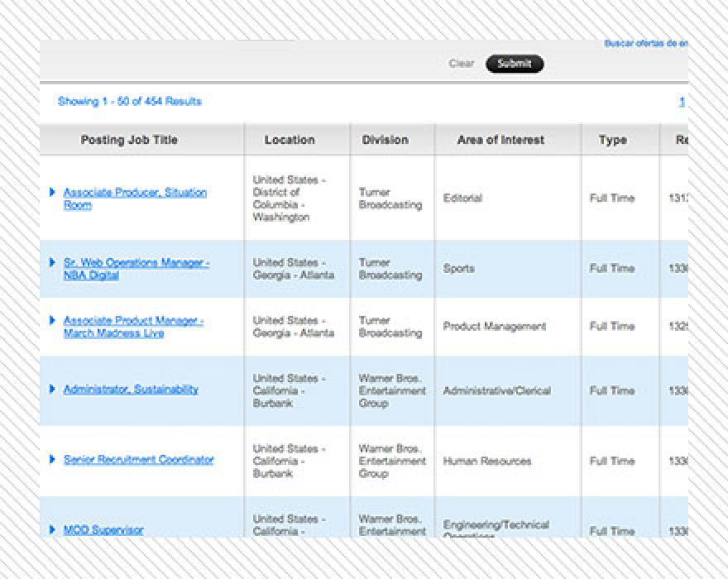Click the Product Management cell
Image resolution: width=728 pixels, height=579 pixels.
coord(495,327)
